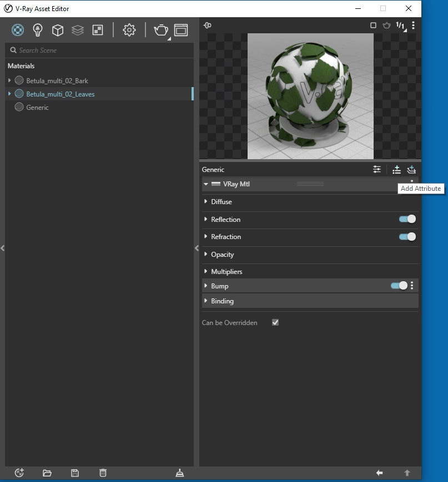Expand the Multipliers section

(206, 271)
